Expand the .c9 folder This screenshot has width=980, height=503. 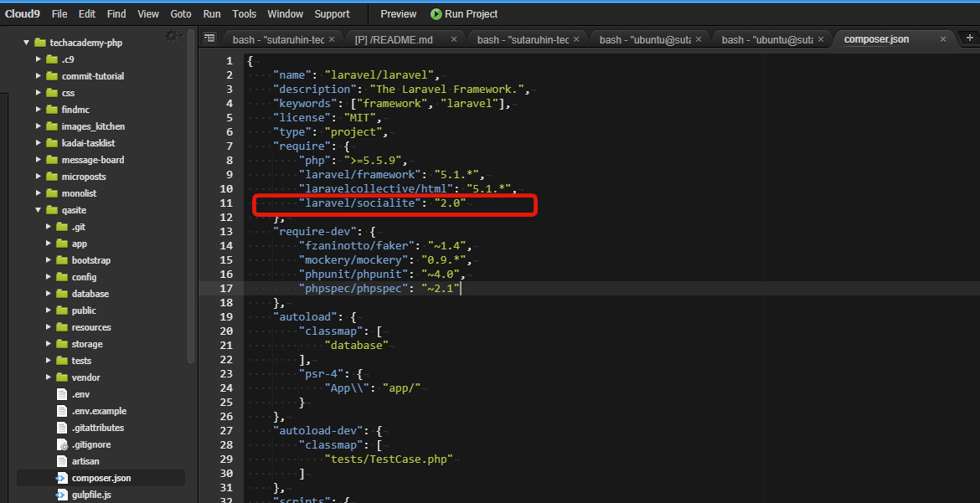pyautogui.click(x=39, y=59)
